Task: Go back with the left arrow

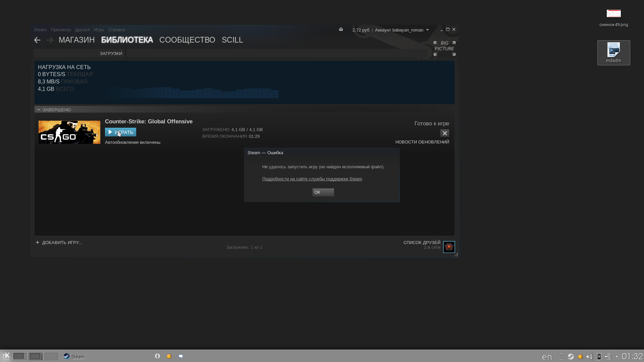Action: (37, 40)
